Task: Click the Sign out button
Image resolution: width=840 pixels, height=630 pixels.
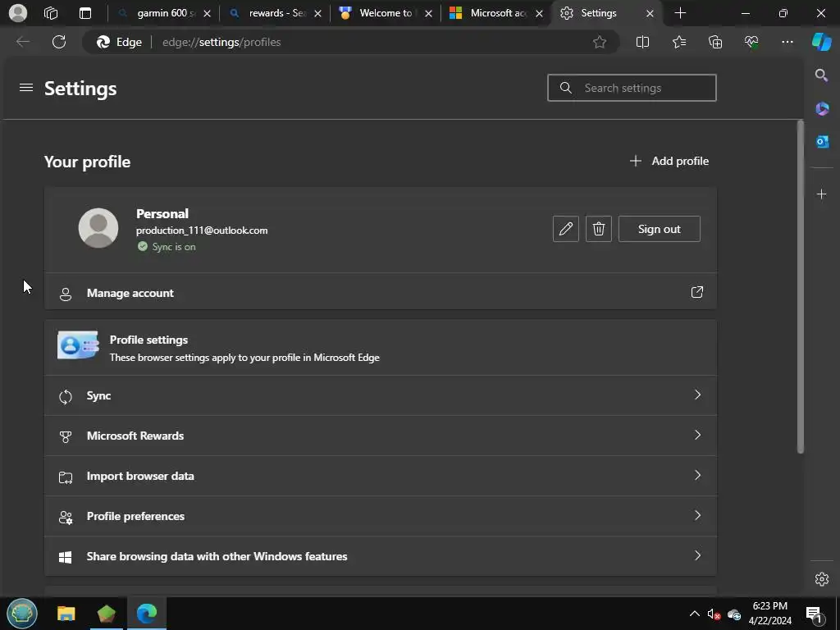Action: click(659, 229)
